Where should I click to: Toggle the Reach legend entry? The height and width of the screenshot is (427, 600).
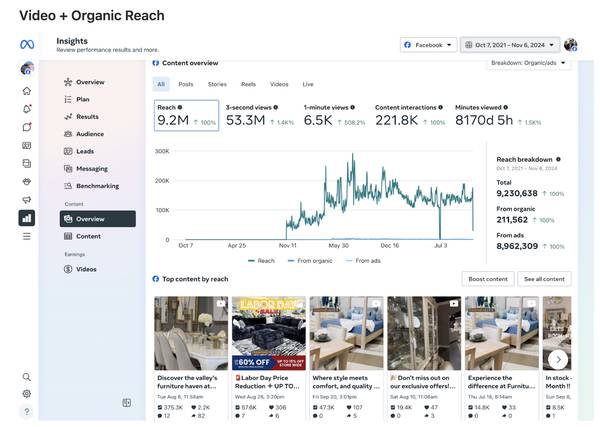261,261
